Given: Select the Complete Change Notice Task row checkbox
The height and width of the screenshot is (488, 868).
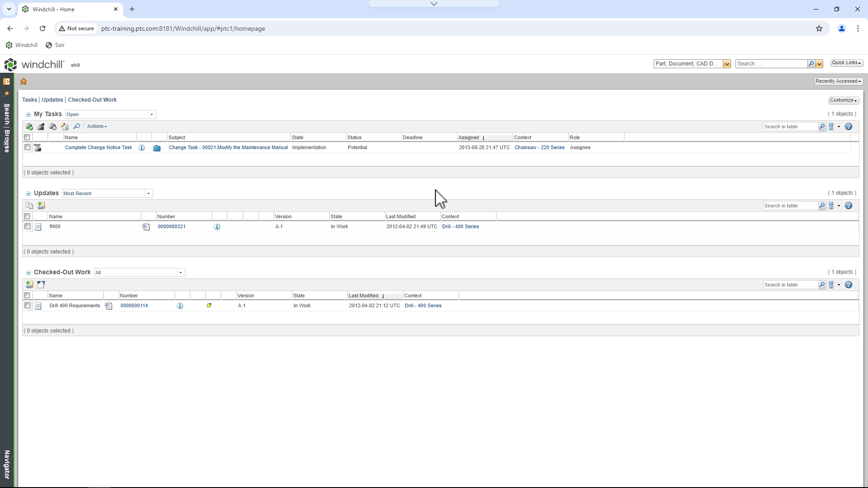Looking at the screenshot, I should pyautogui.click(x=27, y=147).
